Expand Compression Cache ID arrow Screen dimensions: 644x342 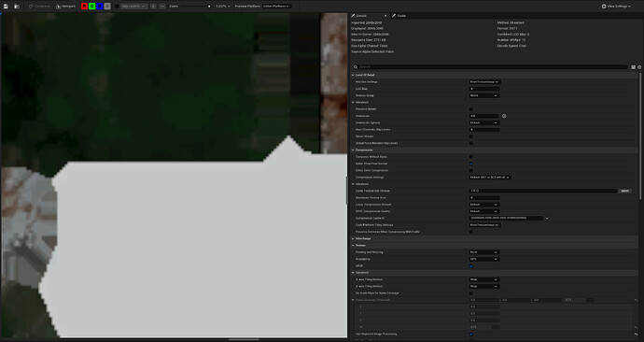(547, 219)
